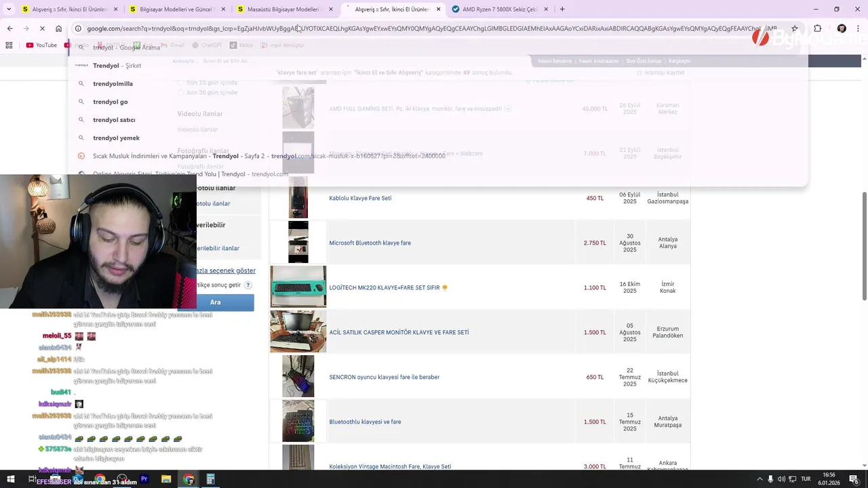868x488 pixels.
Task: Click the 2.750 TL price
Action: [x=595, y=243]
